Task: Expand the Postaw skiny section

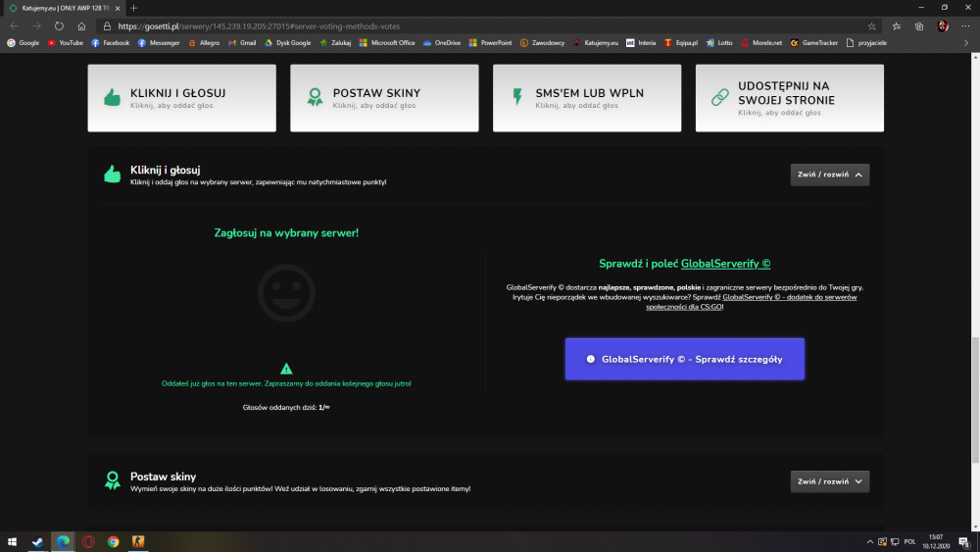Action: tap(829, 481)
